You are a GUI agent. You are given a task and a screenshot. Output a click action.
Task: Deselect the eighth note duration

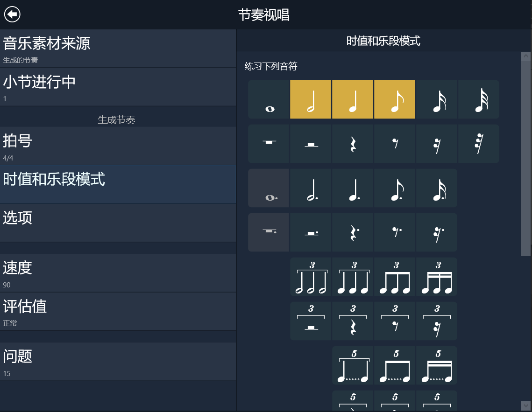395,99
